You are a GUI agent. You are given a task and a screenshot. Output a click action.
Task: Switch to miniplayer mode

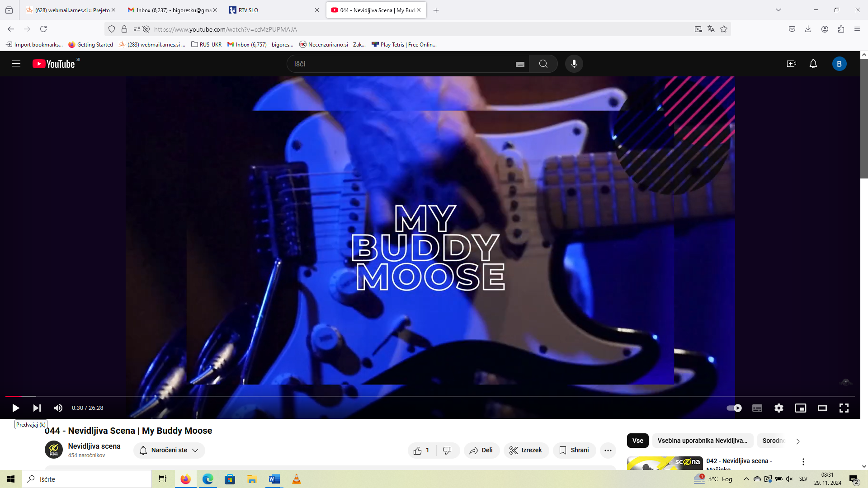point(800,408)
